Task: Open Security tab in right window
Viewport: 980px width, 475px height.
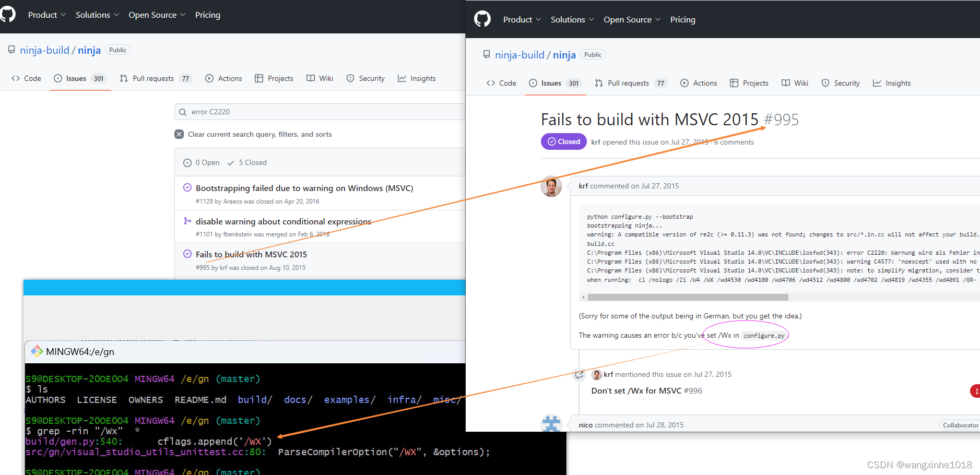Action: pyautogui.click(x=841, y=83)
